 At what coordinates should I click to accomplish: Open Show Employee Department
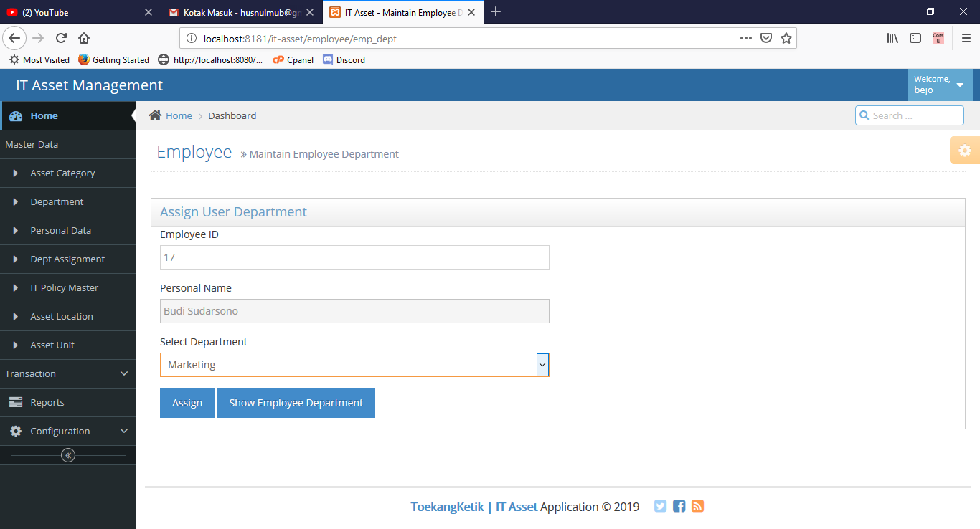coord(296,402)
